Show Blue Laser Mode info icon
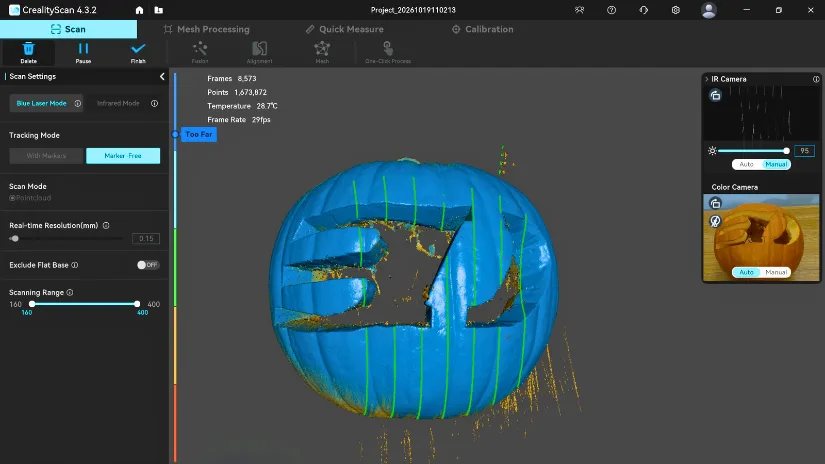This screenshot has height=464, width=825. [x=77, y=104]
